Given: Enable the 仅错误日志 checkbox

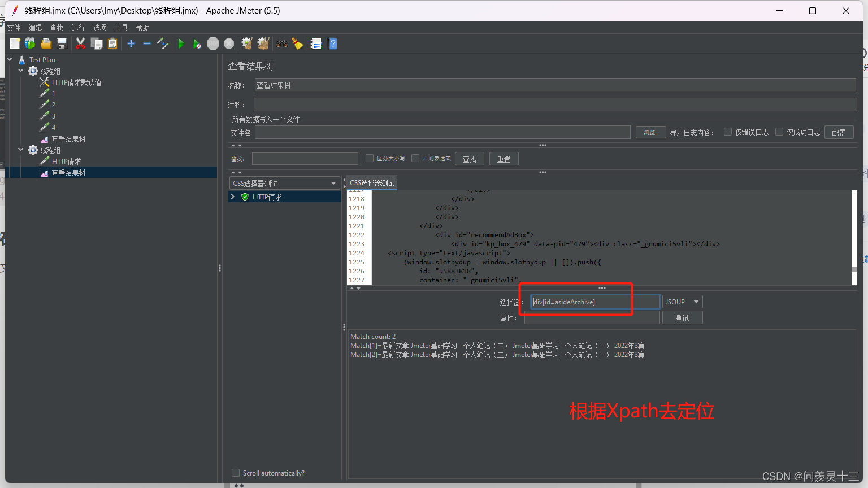Looking at the screenshot, I should click(728, 132).
